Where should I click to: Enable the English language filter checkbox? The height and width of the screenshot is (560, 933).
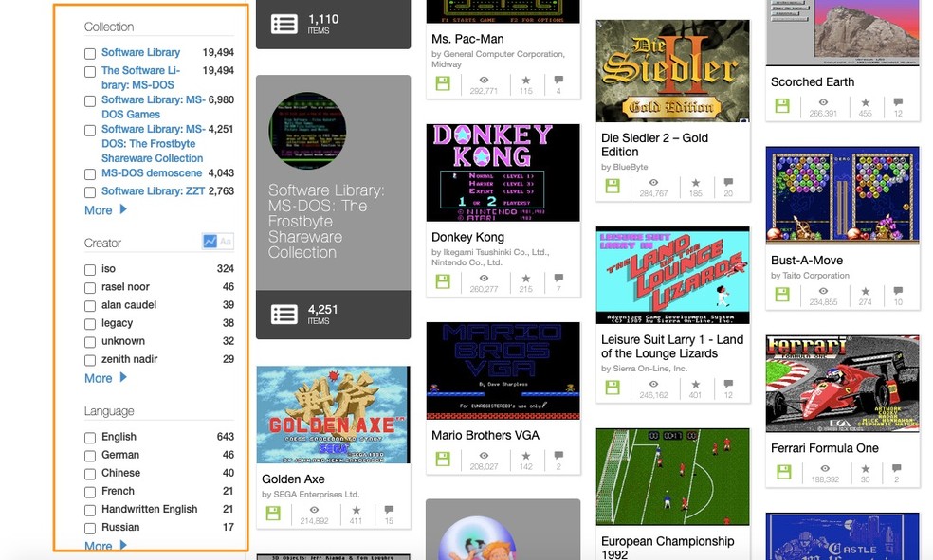click(90, 438)
